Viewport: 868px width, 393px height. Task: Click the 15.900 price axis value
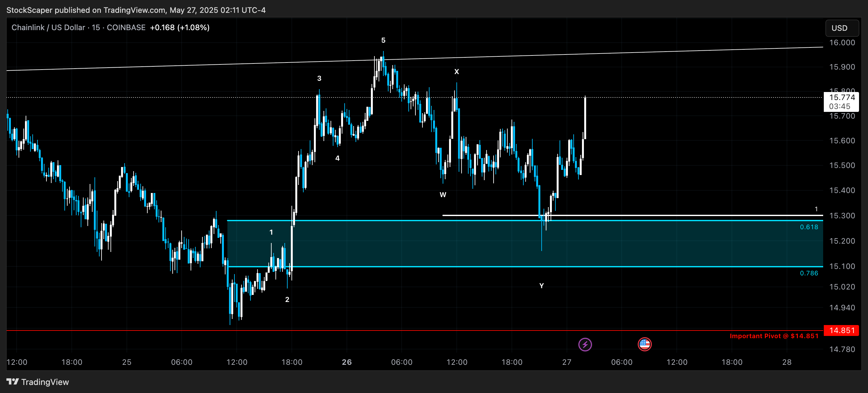tap(842, 67)
